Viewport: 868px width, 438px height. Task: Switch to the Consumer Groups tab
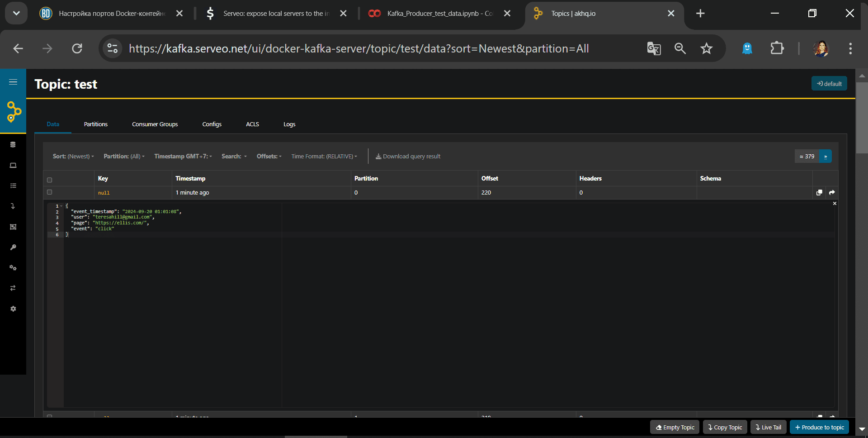(155, 124)
